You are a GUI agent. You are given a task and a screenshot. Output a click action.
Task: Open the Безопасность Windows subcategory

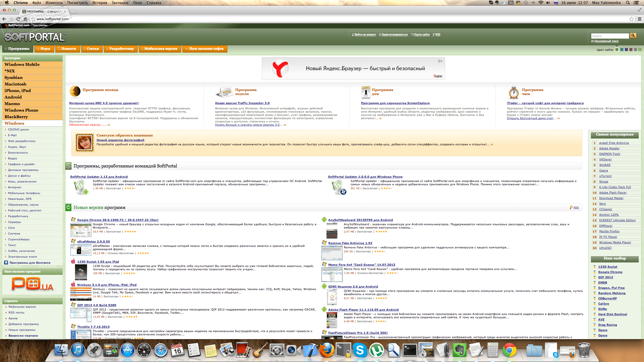click(x=18, y=153)
